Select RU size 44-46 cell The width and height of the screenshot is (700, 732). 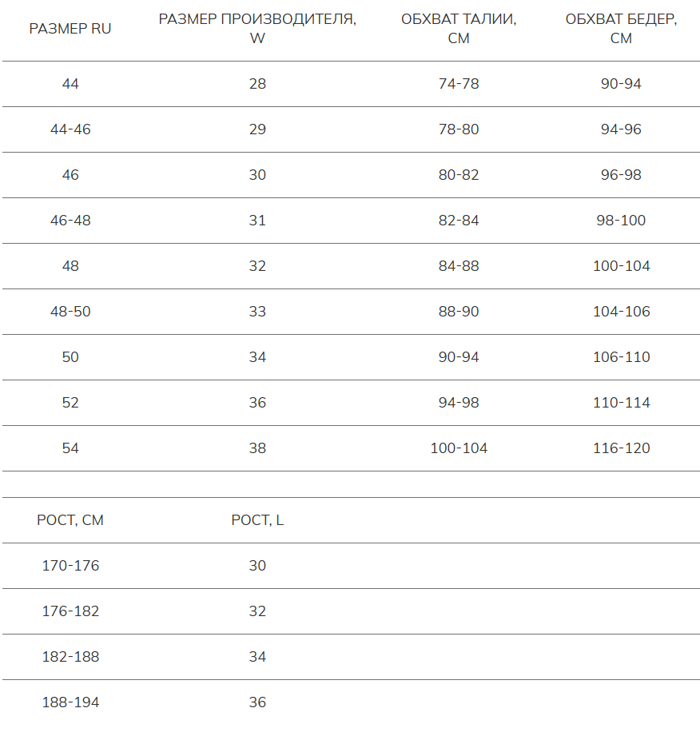(70, 129)
